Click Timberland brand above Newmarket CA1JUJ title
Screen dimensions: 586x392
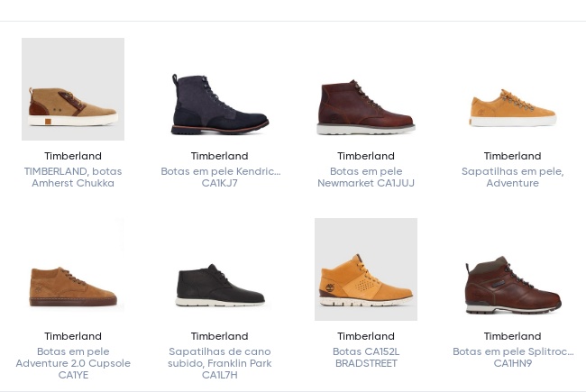[x=366, y=156]
